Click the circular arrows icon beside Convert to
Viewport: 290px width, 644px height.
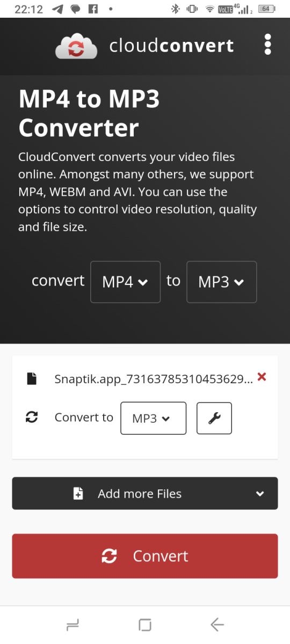[x=32, y=418]
